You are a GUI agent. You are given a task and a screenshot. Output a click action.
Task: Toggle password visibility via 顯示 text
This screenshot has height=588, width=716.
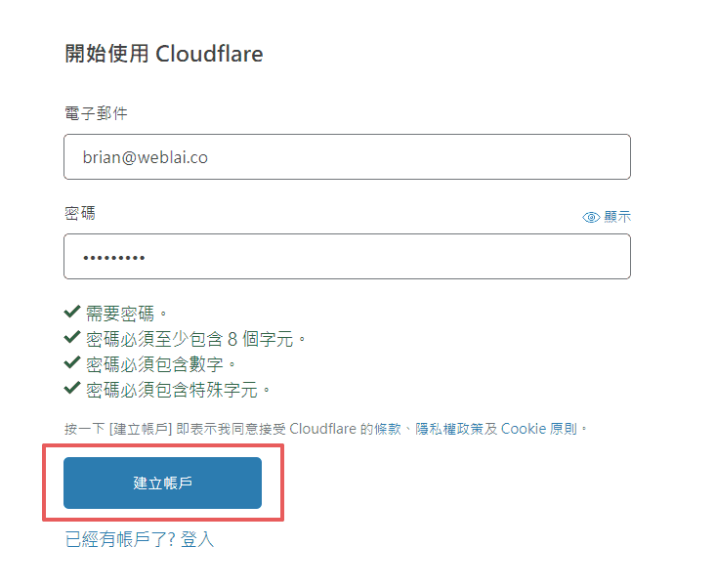617,217
